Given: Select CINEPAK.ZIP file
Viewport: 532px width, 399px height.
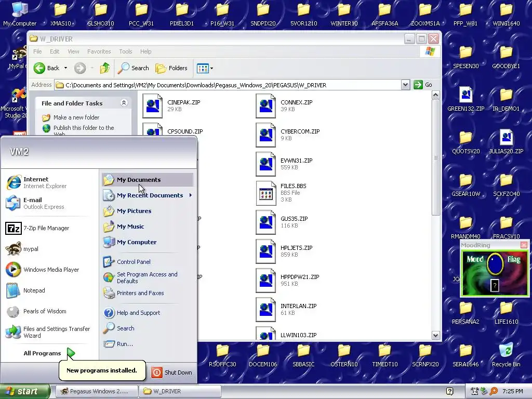Looking at the screenshot, I should point(171,105).
